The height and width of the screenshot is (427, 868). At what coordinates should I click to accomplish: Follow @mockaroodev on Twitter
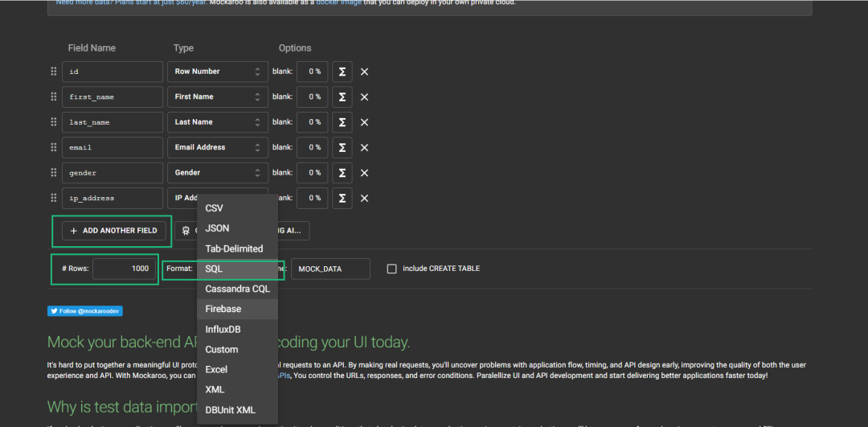(x=84, y=311)
